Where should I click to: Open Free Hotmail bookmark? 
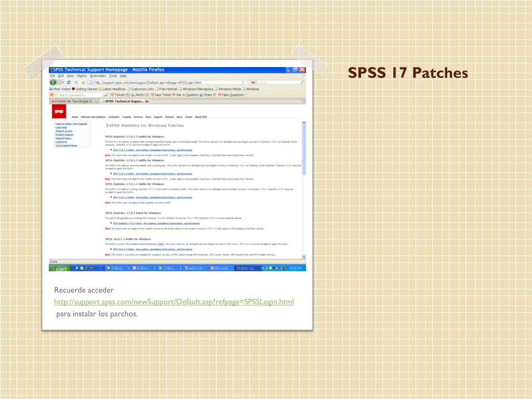pyautogui.click(x=166, y=89)
